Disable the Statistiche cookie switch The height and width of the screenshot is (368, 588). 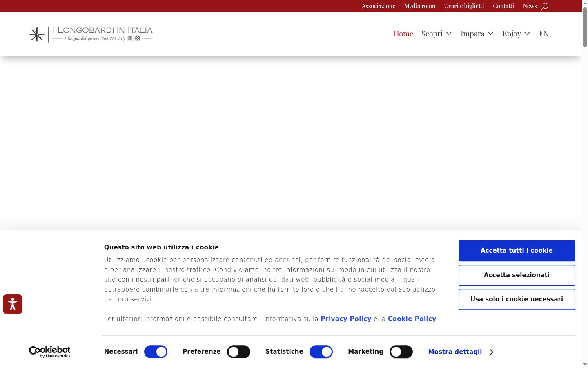[x=321, y=352]
